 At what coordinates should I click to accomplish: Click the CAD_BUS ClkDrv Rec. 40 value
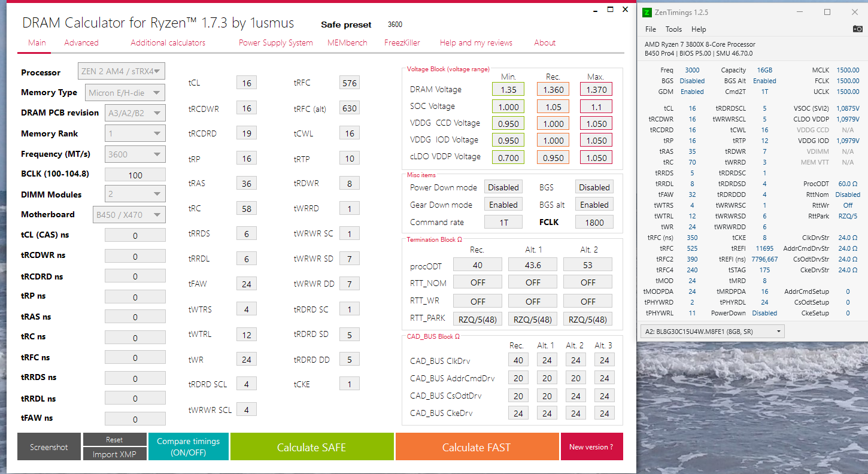[518, 360]
